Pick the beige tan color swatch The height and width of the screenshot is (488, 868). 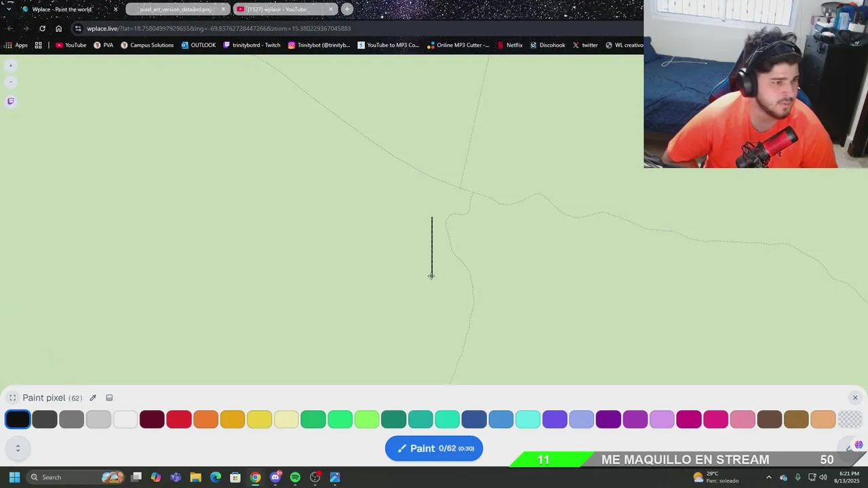(823, 420)
